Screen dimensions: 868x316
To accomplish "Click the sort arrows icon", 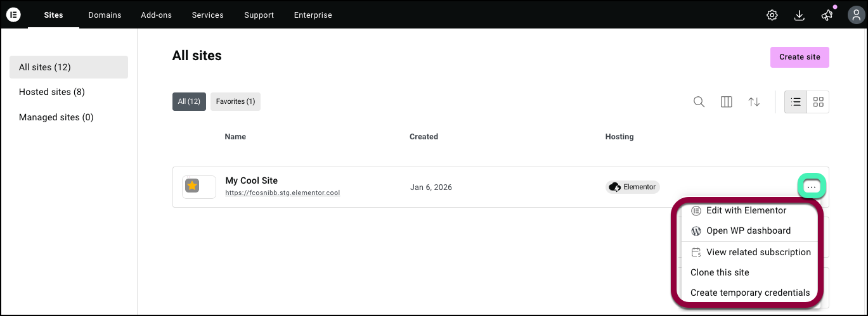I will [754, 102].
